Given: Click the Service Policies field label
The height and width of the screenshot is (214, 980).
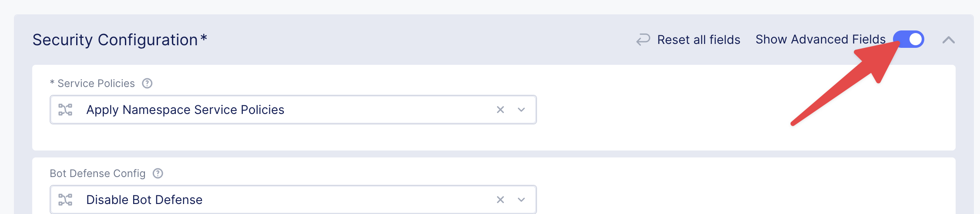Looking at the screenshot, I should click(x=96, y=84).
